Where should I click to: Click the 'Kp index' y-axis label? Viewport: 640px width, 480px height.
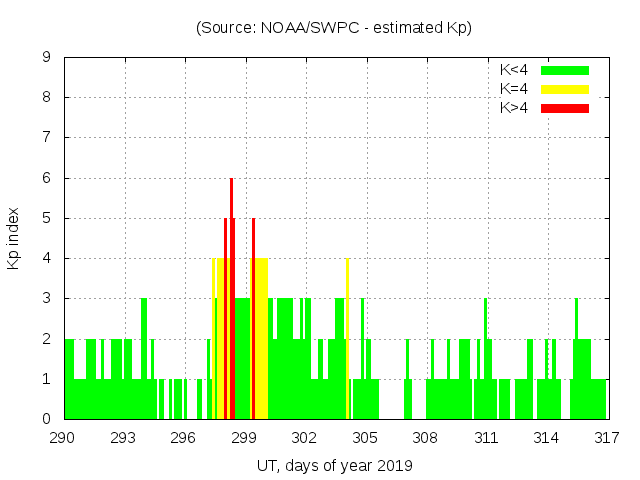pyautogui.click(x=14, y=238)
